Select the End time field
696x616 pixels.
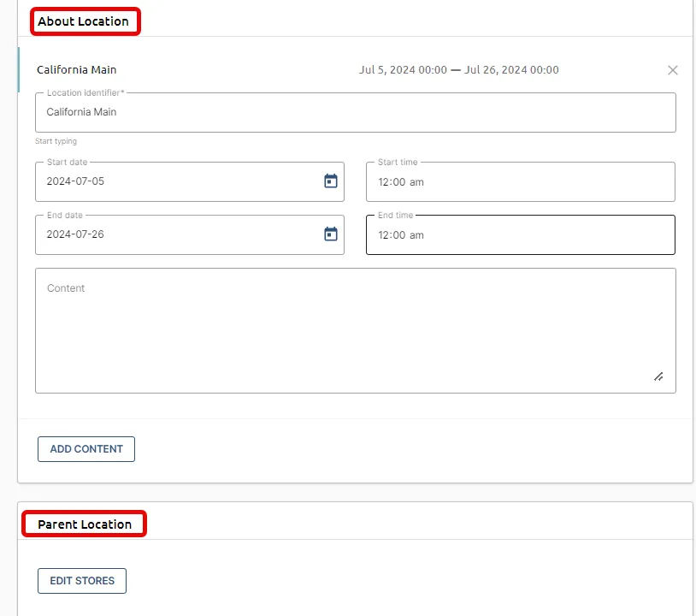[x=521, y=235]
